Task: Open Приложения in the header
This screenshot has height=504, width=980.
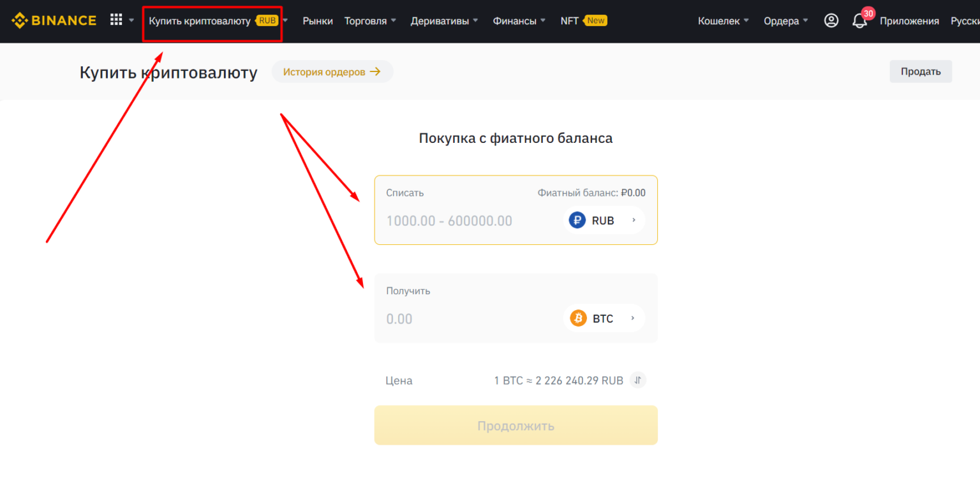Action: click(x=909, y=21)
